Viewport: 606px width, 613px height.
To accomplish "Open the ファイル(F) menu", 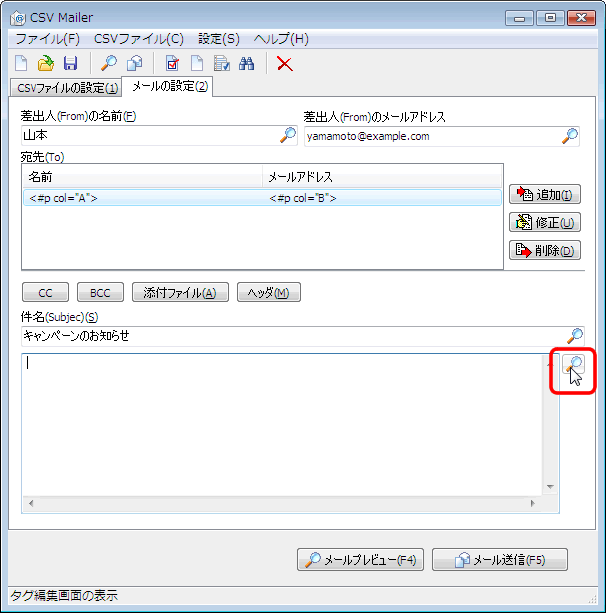I will [x=47, y=39].
